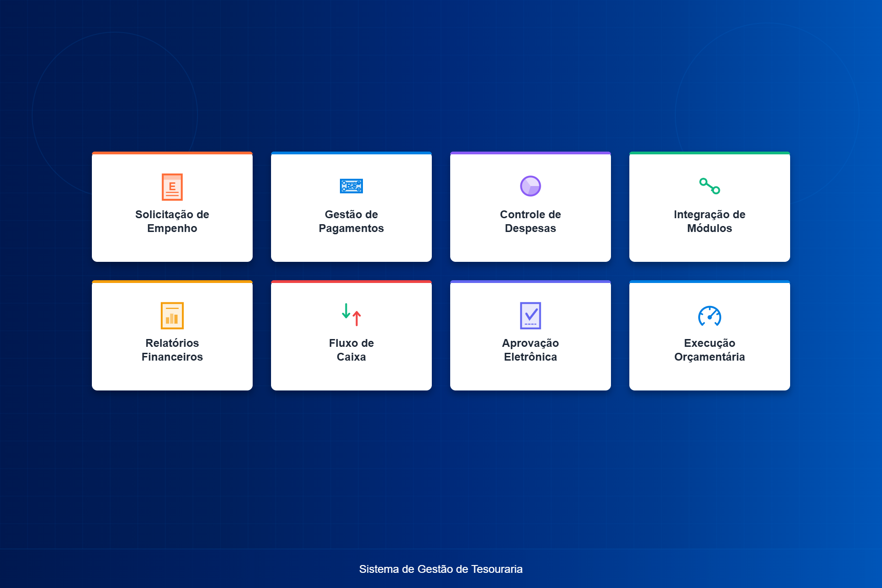Go to Fluxo de Caixa label
Screen dimensions: 882x588
tap(351, 350)
